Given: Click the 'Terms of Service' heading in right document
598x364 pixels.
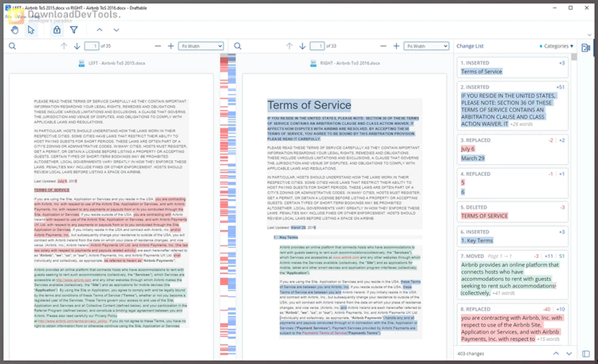Looking at the screenshot, I should 309,105.
